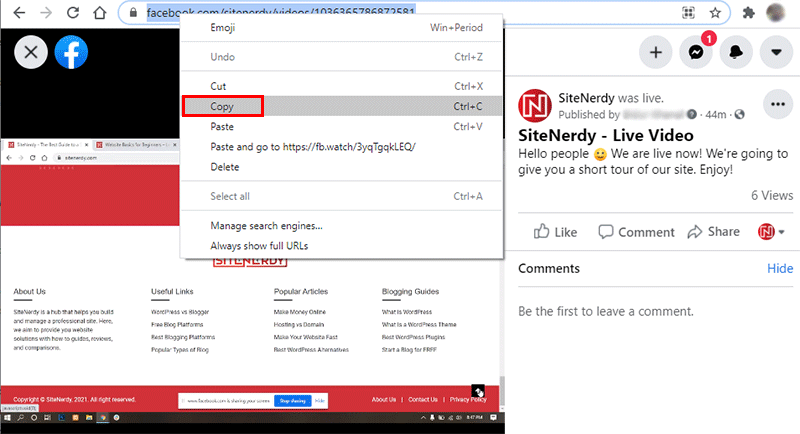Screen dimensions: 800x434
Task: Choose Delete from the context menu
Action: 342,167
